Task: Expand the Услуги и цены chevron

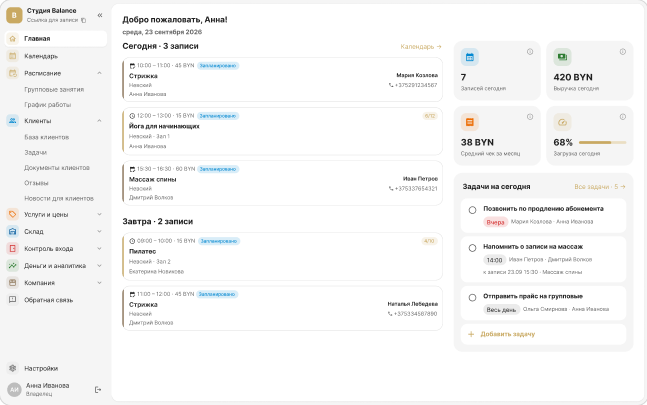Action: point(99,214)
